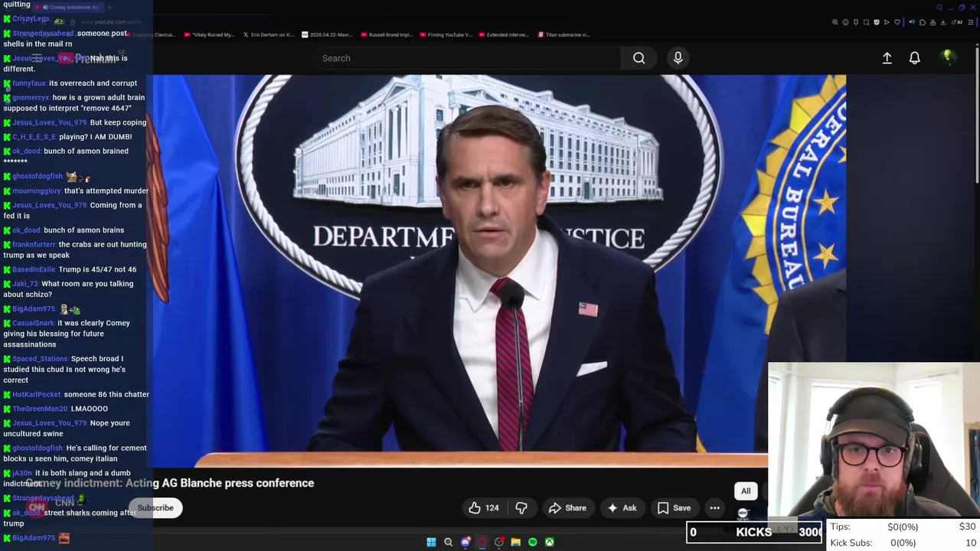This screenshot has width=980, height=551.
Task: Click chat username 'CasualSnark'
Action: pos(34,323)
